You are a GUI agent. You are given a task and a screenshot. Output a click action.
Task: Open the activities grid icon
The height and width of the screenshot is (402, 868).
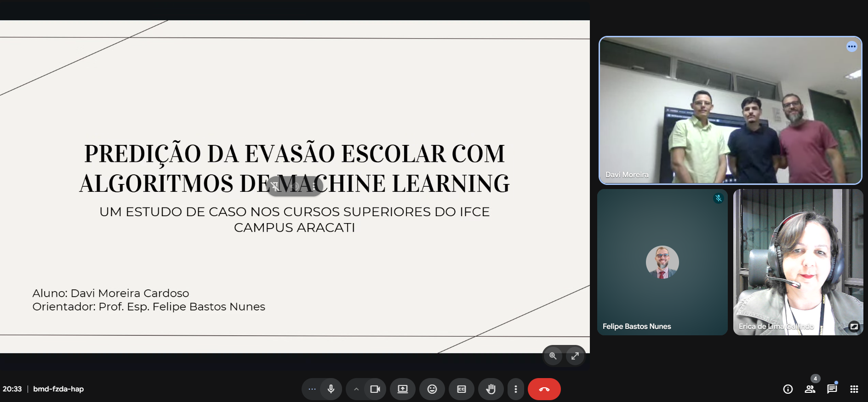[854, 389]
